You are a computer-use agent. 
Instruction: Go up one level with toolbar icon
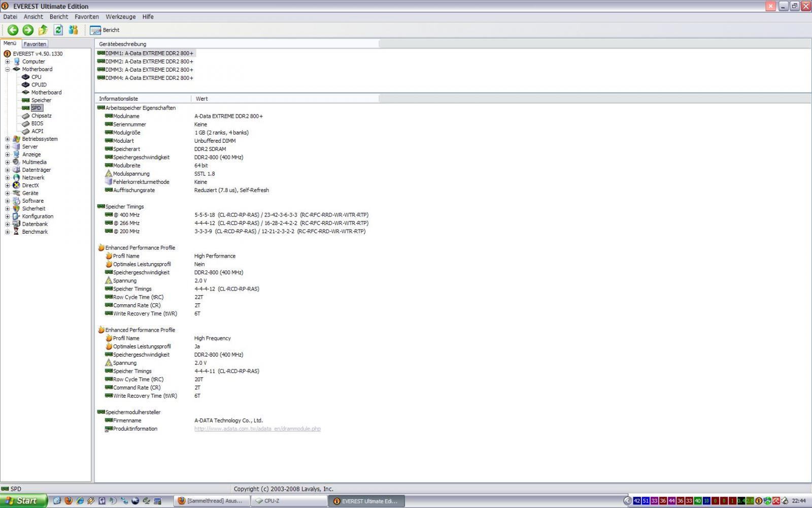(43, 30)
